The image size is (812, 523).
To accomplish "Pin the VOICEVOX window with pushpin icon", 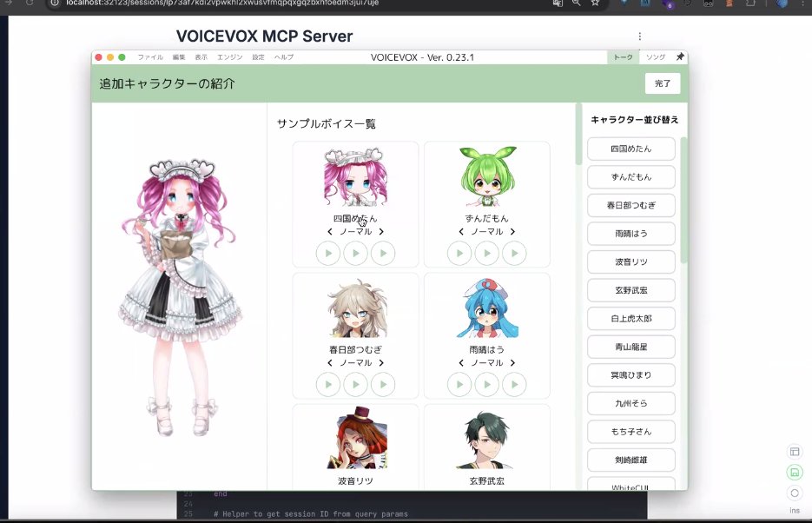I will 680,57.
